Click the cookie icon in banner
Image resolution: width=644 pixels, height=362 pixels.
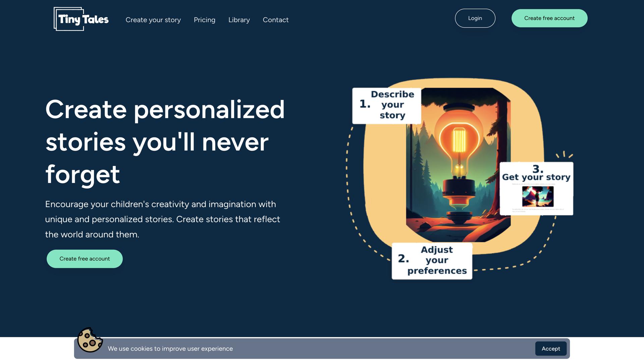tap(90, 340)
